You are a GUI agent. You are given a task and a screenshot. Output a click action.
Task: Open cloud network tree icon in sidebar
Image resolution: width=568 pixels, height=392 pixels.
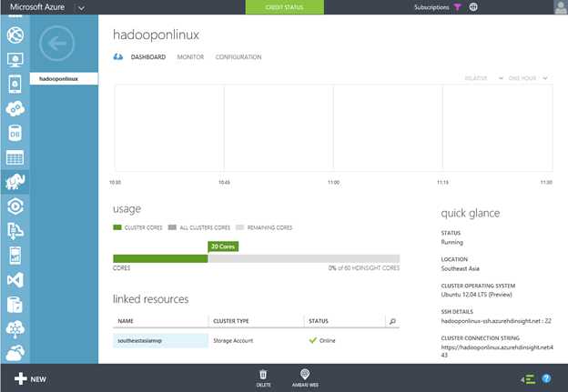coord(15,328)
